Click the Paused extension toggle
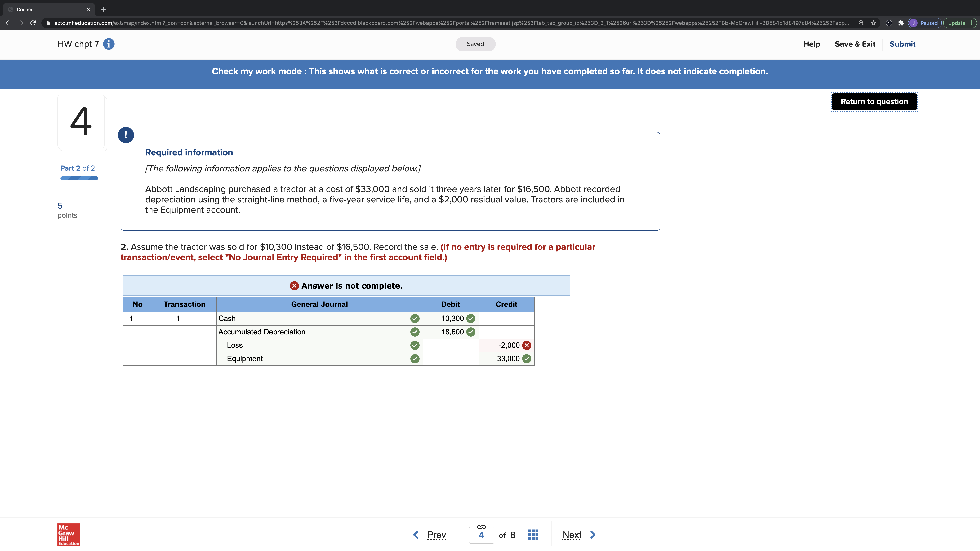 pyautogui.click(x=925, y=23)
